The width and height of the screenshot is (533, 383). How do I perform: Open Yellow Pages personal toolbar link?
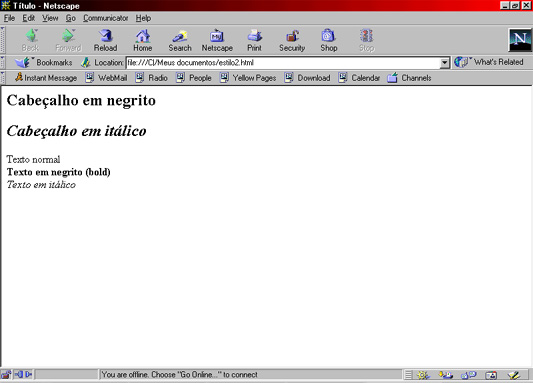248,78
